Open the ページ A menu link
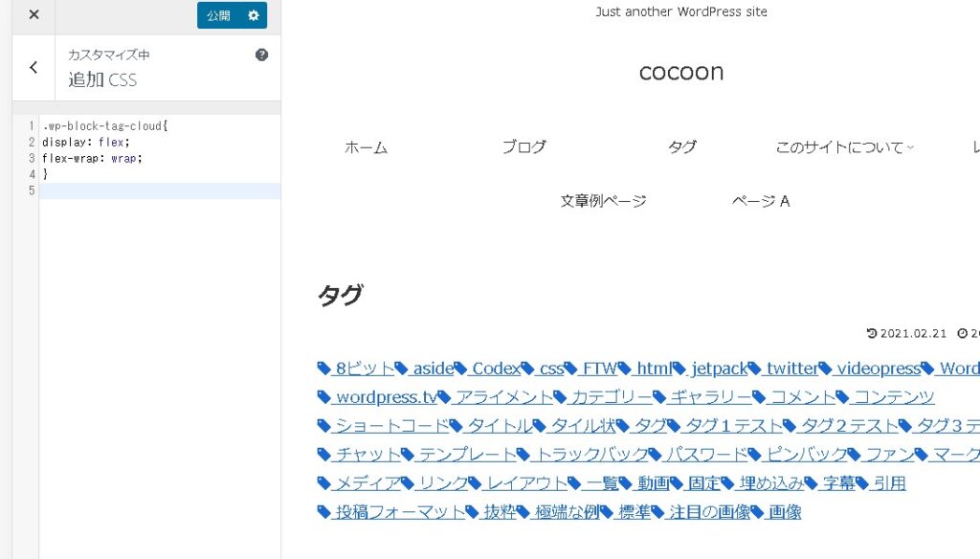The width and height of the screenshot is (980, 559). pyautogui.click(x=761, y=201)
